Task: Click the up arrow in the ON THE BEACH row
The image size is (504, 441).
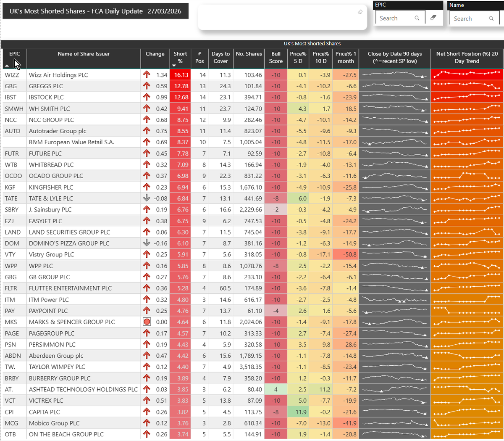Action: 147,434
